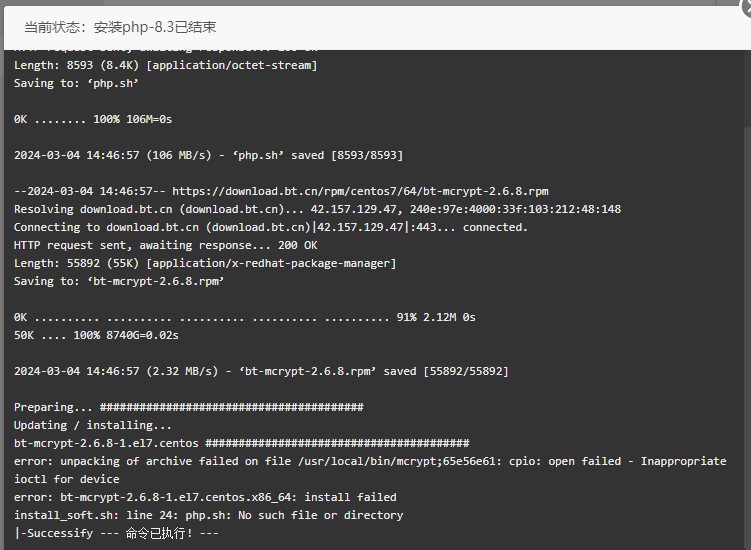This screenshot has width=751, height=550.
Task: Click the 'Saving to: php.sh' log line
Action: click(76, 83)
